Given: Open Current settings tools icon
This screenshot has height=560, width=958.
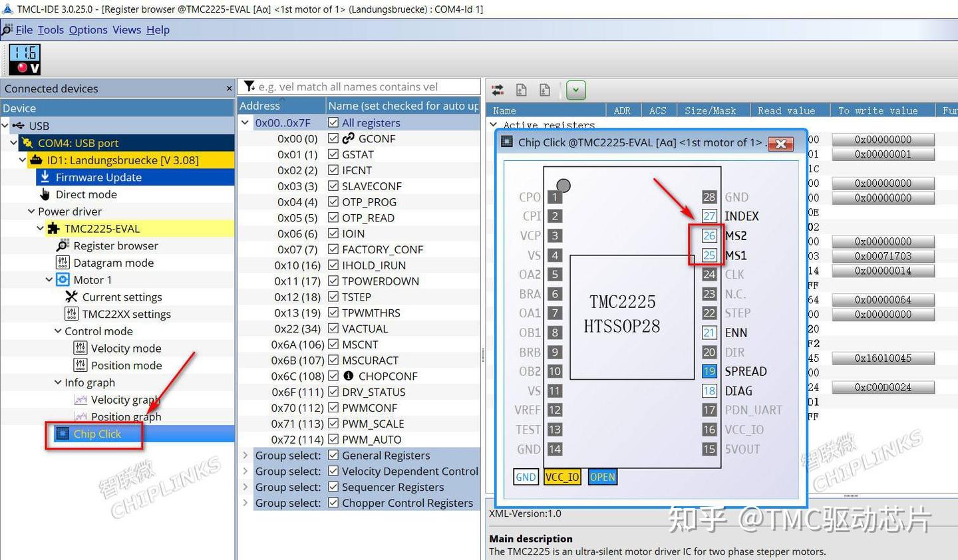Looking at the screenshot, I should coord(71,297).
